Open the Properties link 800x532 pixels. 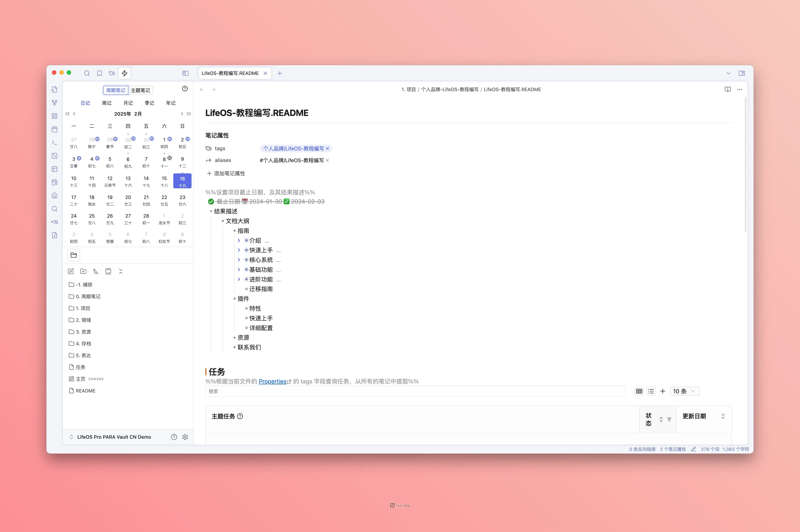point(273,381)
